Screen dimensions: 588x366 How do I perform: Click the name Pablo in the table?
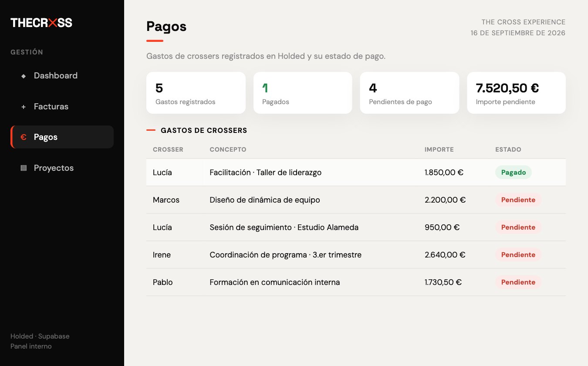point(163,282)
